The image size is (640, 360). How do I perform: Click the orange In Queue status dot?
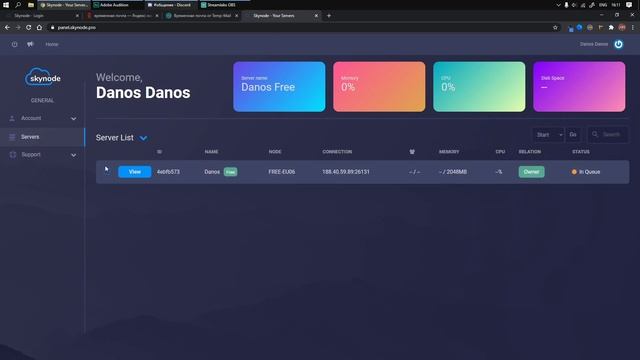click(574, 172)
